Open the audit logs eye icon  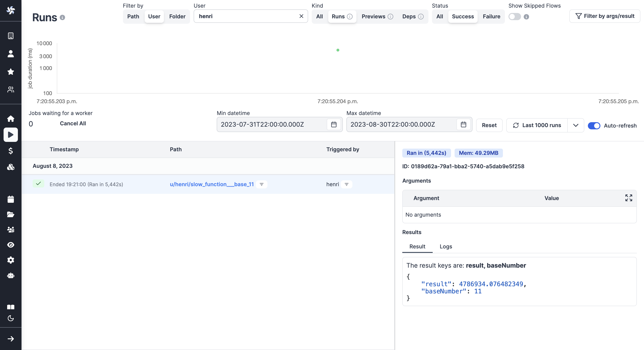(11, 245)
